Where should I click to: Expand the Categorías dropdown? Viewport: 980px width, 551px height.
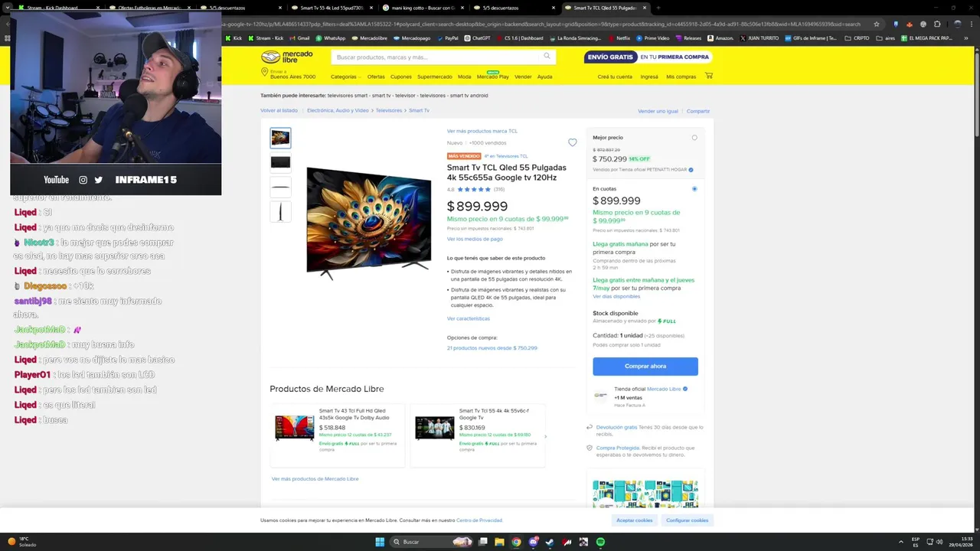click(345, 77)
